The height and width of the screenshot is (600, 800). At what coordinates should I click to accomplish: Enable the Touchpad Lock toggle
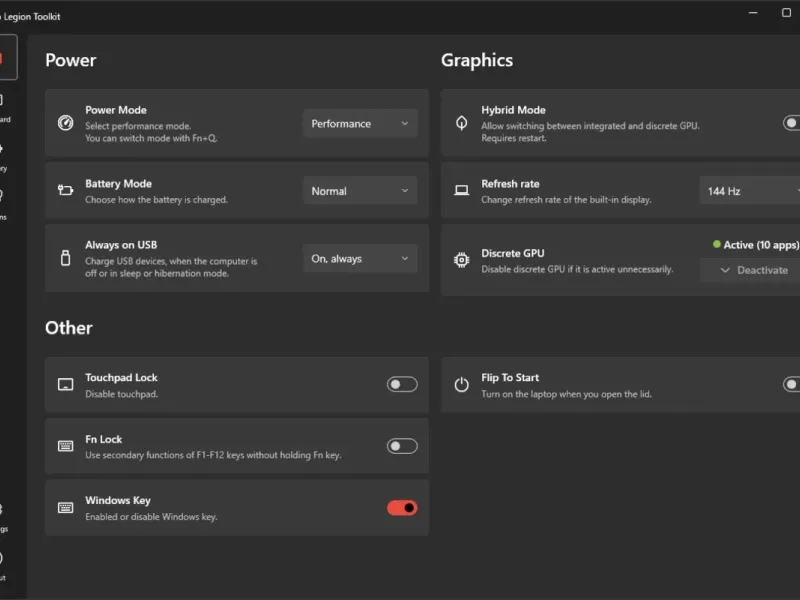(x=402, y=384)
